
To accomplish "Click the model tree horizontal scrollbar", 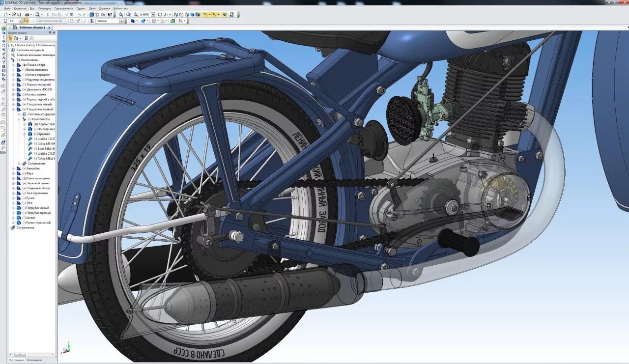I will (x=32, y=354).
